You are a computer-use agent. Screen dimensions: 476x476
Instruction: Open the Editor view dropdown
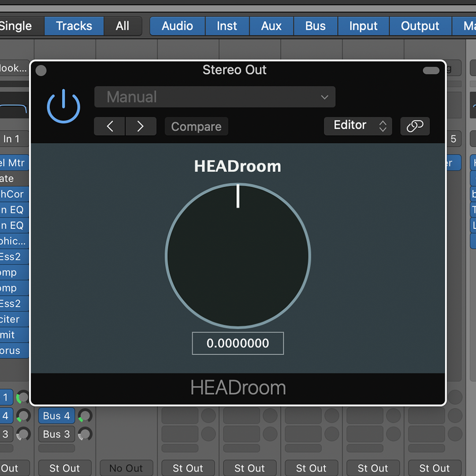pyautogui.click(x=357, y=126)
